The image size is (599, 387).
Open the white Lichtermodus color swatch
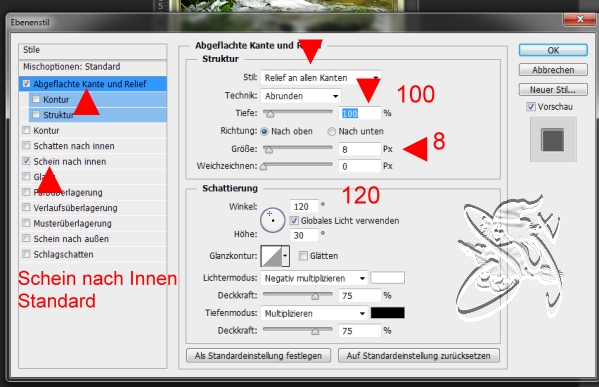click(387, 278)
